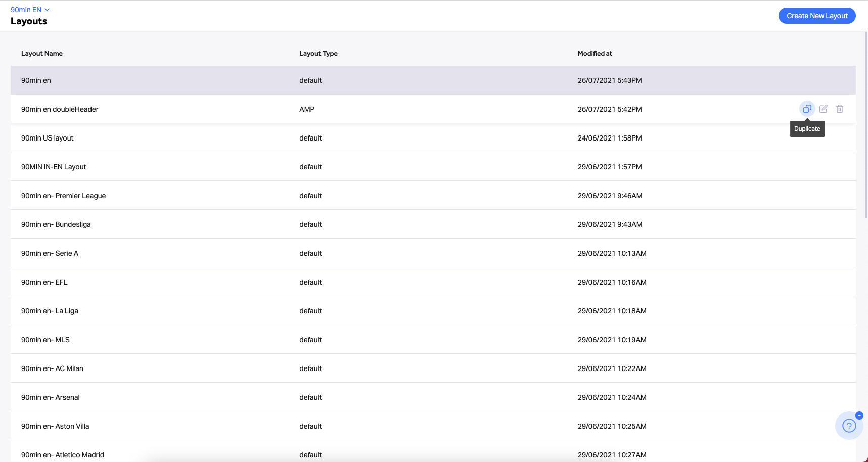Screen dimensions: 868x462
Task: Open the help widget question mark
Action: [849, 426]
